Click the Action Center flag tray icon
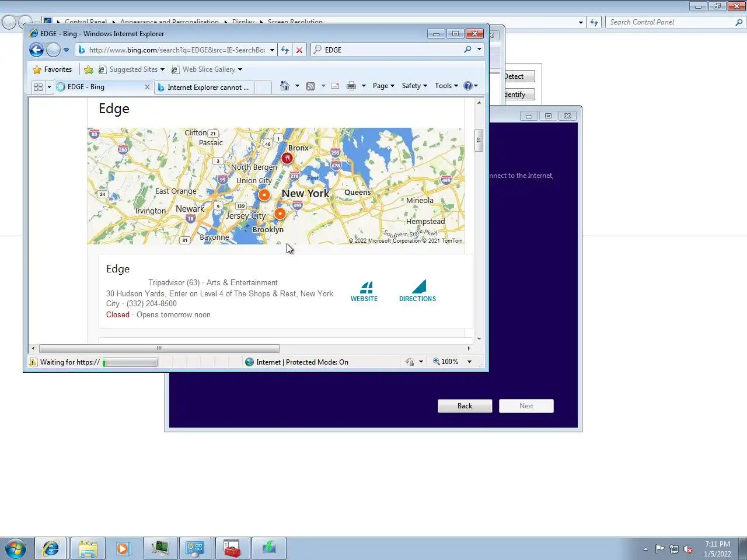 tap(659, 549)
